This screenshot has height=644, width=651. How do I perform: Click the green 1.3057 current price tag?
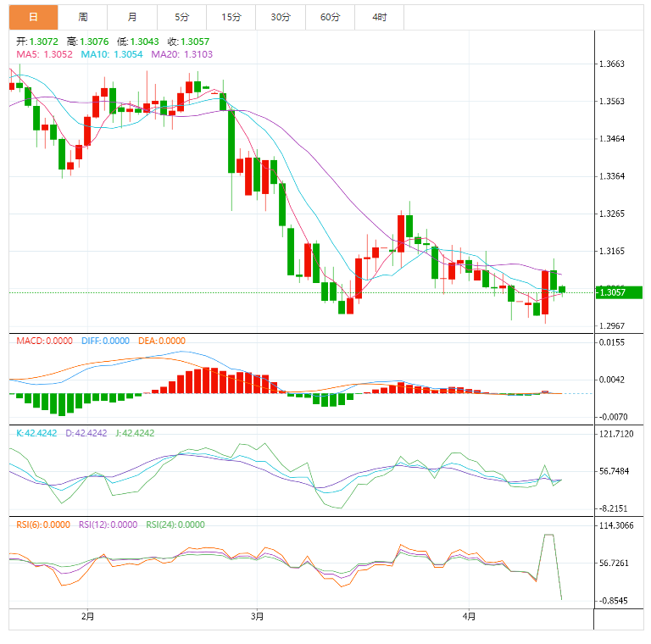[619, 292]
